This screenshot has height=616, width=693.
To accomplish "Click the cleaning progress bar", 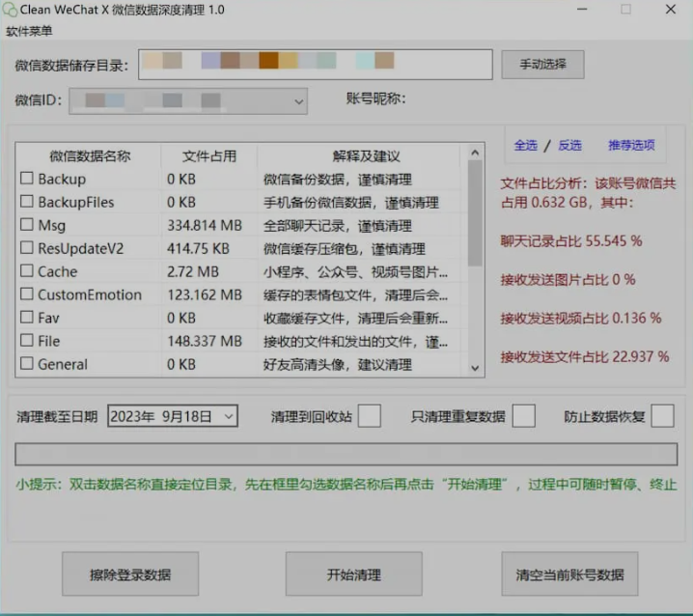I will click(x=346, y=454).
